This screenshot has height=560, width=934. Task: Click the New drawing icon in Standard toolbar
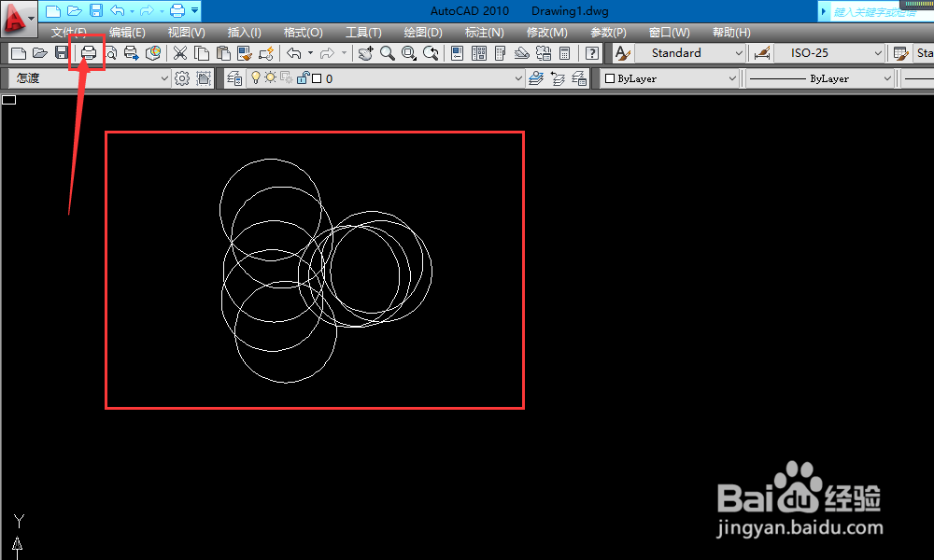(19, 53)
